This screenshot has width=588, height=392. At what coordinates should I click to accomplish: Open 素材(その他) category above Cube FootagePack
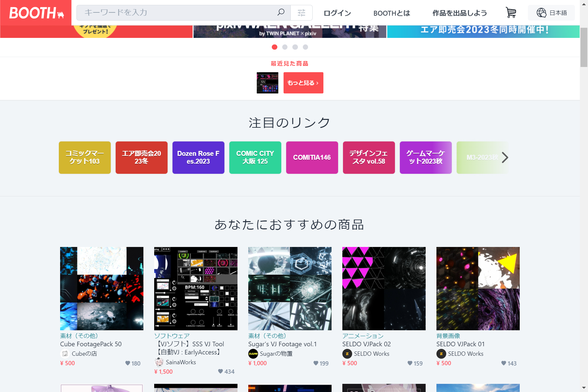(79, 336)
